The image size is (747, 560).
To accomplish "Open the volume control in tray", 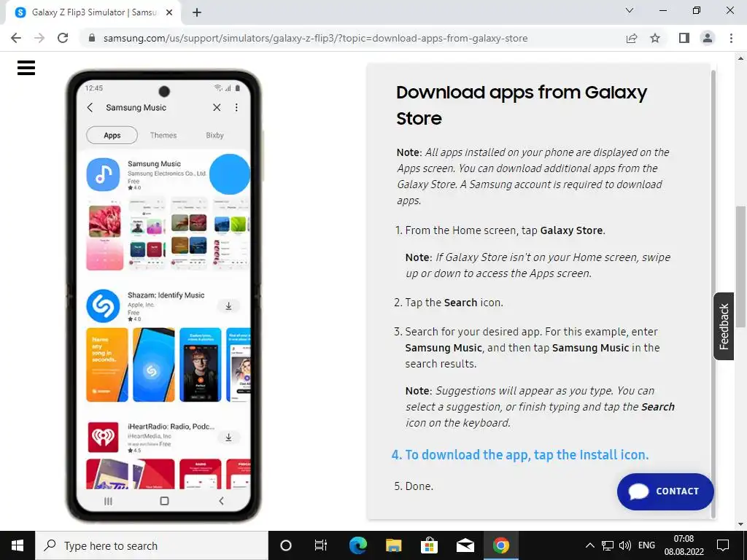I will [x=625, y=545].
